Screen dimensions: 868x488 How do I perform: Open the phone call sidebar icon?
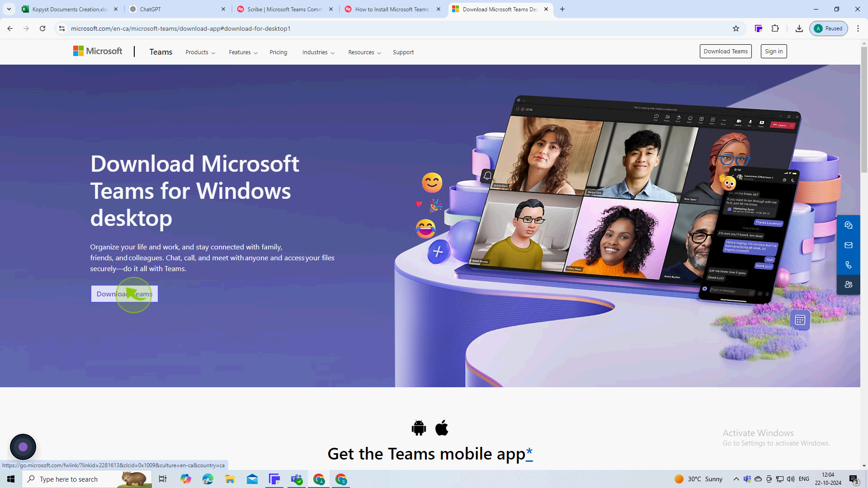(x=848, y=265)
